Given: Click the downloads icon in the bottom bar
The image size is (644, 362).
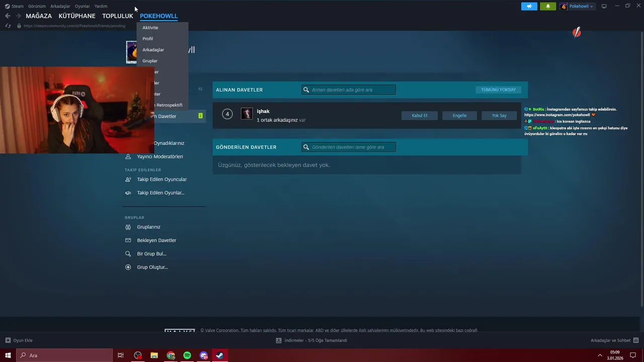Looking at the screenshot, I should pyautogui.click(x=279, y=340).
